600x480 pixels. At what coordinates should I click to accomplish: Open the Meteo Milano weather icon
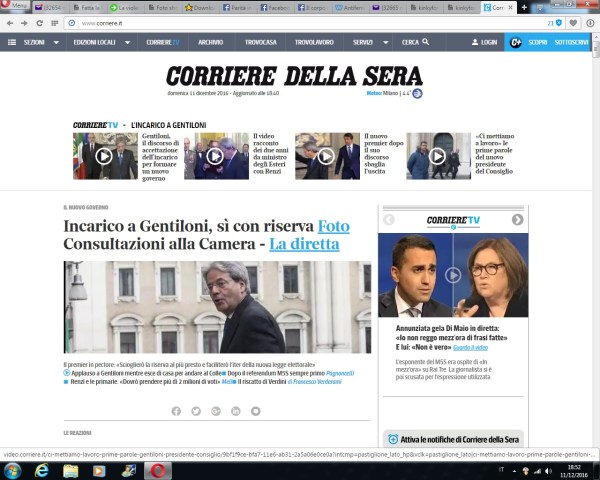click(417, 93)
